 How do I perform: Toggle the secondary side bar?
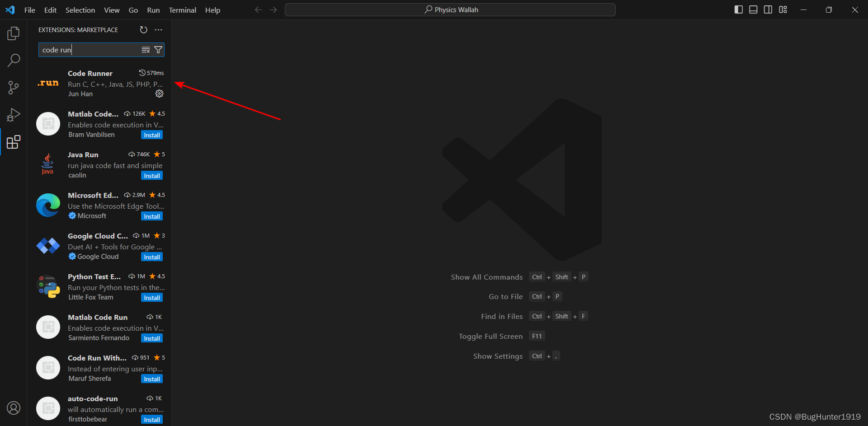pos(768,9)
